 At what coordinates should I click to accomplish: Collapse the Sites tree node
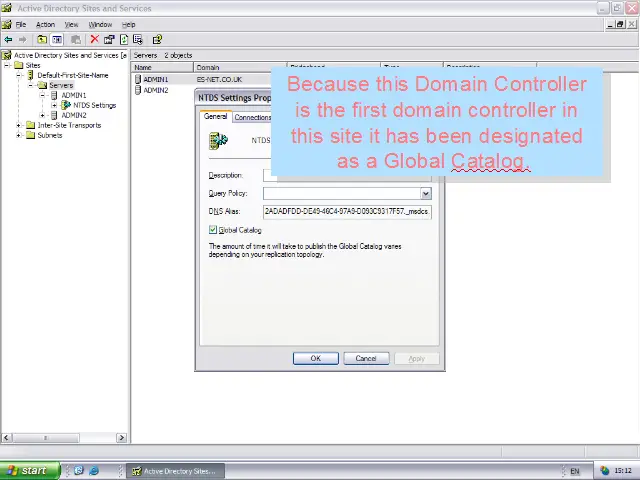(x=7, y=65)
